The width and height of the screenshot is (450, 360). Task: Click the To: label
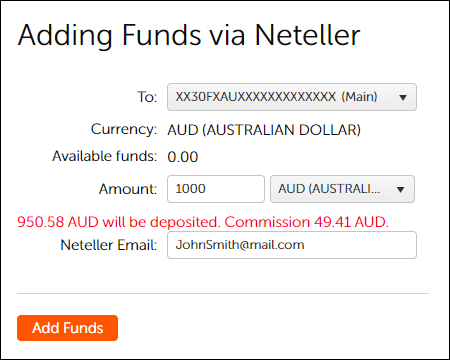click(147, 97)
